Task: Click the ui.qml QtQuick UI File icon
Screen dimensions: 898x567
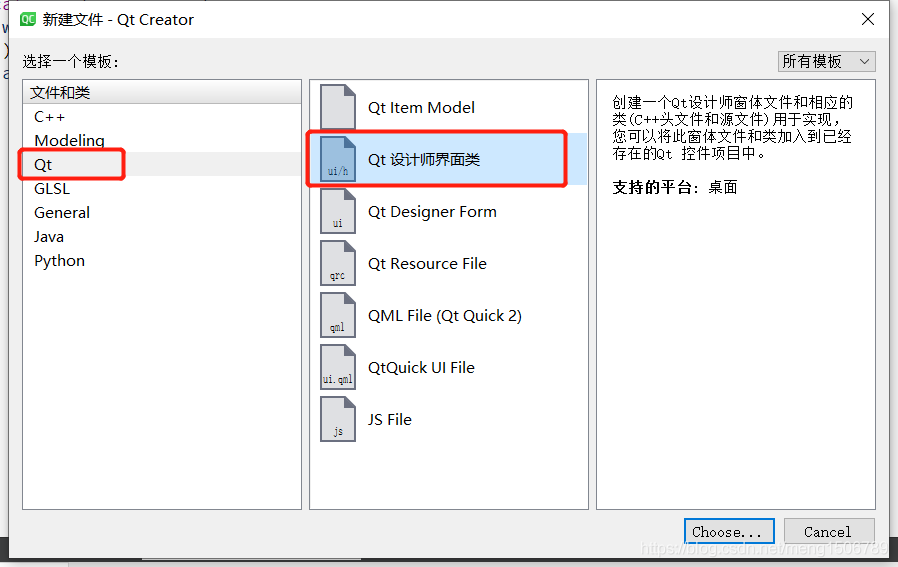Action: 338,368
